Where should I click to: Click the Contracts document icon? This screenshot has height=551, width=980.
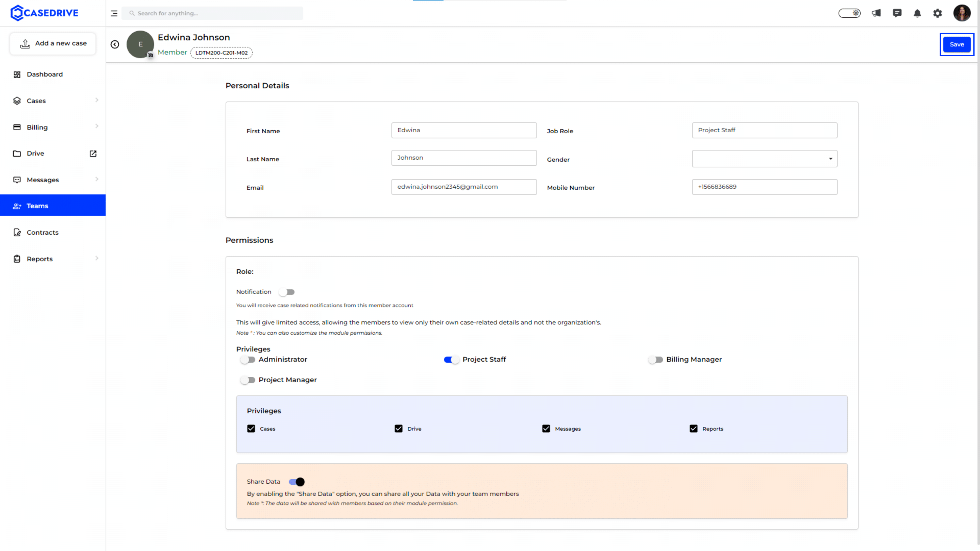(17, 232)
